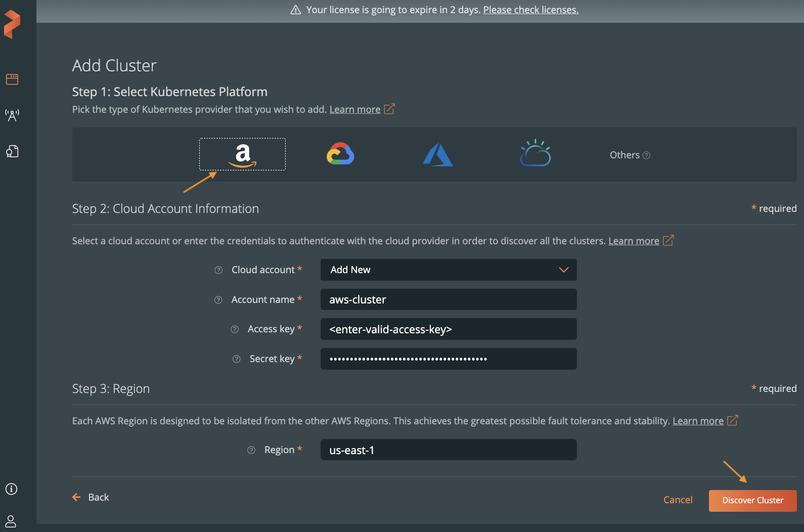Open the backup copy icon in the sidebar
This screenshot has width=804, height=532.
click(12, 151)
